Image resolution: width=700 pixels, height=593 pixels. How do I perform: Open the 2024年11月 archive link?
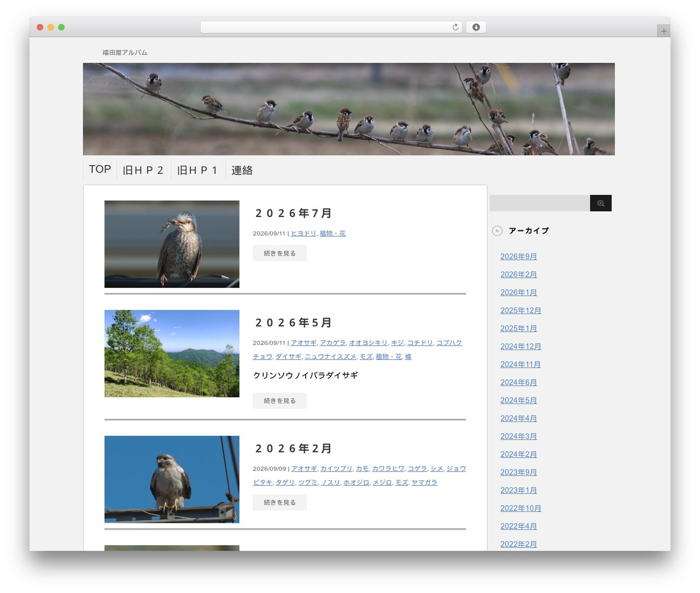coord(521,365)
